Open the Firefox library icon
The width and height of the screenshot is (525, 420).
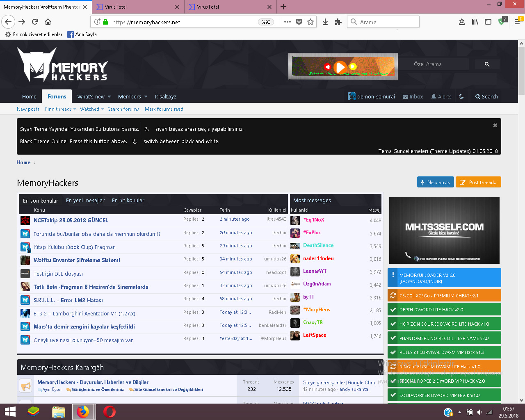click(475, 22)
